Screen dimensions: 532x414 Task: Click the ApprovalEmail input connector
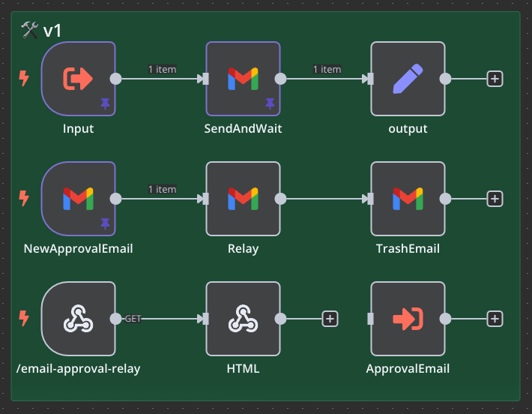[370, 319]
